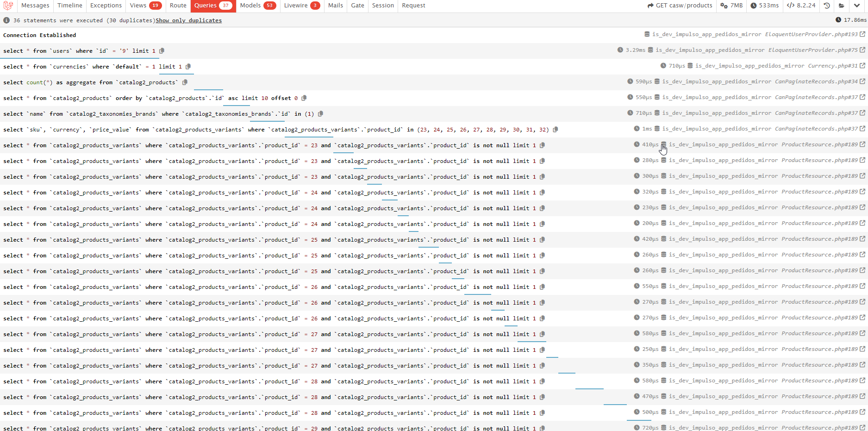Copy the variants query that took 350µs
Viewport: 868px width, 431px height.
click(542, 366)
